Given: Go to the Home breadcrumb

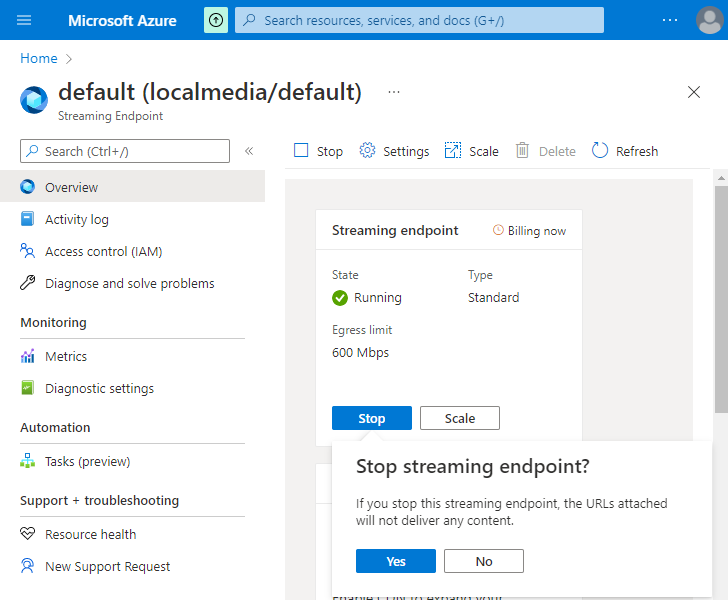Looking at the screenshot, I should (39, 59).
